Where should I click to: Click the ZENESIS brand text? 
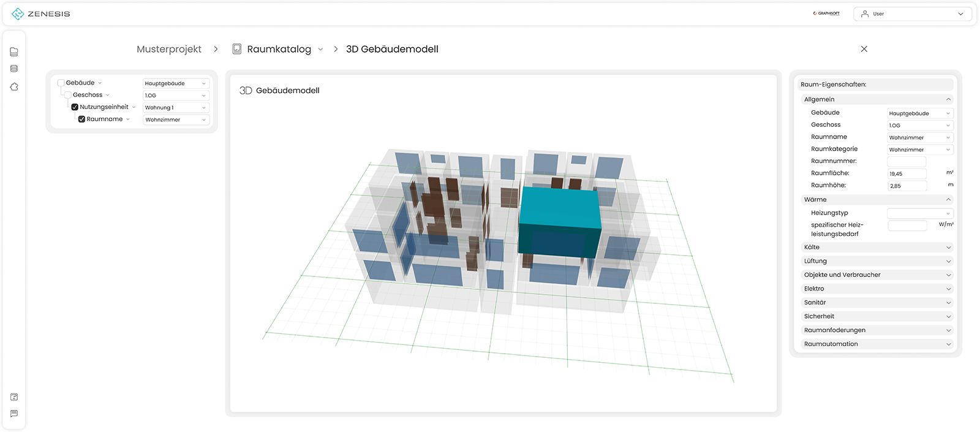click(x=49, y=14)
